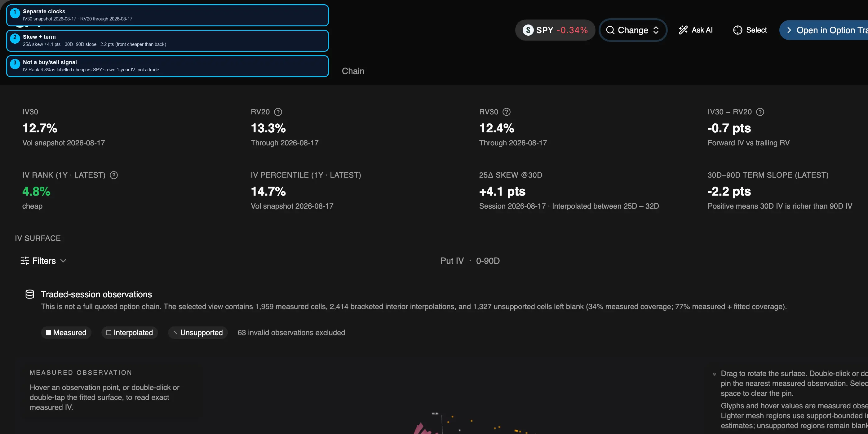Toggle the Unsupported legend chip
The height and width of the screenshot is (434, 868).
198,333
